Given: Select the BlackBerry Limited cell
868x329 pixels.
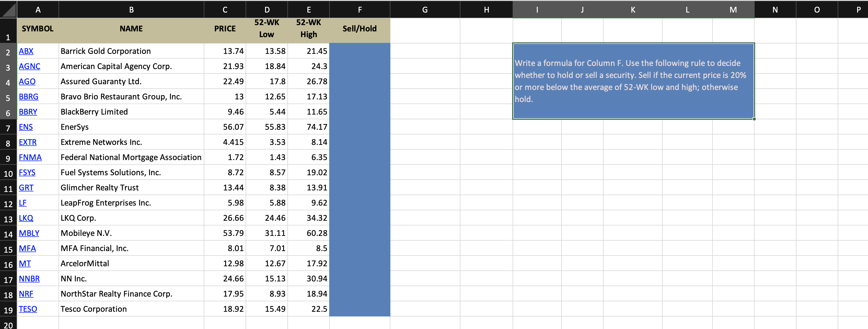Looking at the screenshot, I should click(131, 112).
